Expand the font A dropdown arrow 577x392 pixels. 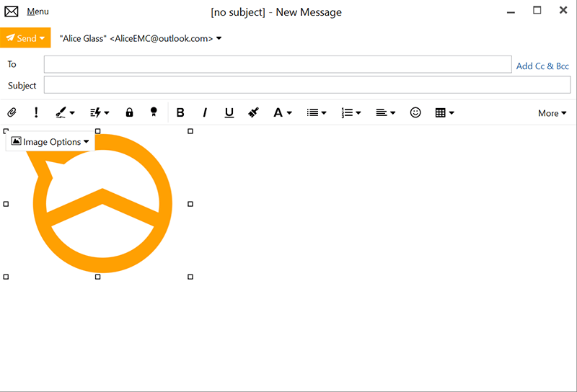coord(290,113)
